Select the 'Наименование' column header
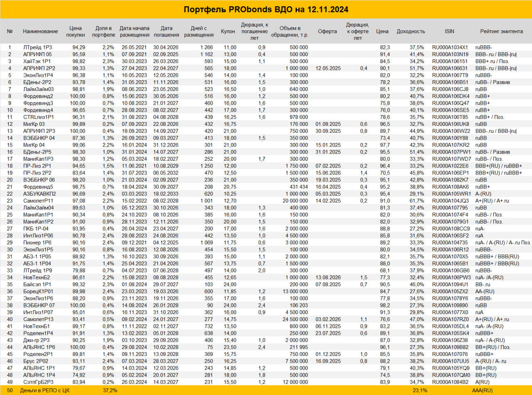The width and height of the screenshot is (532, 395). (40, 32)
